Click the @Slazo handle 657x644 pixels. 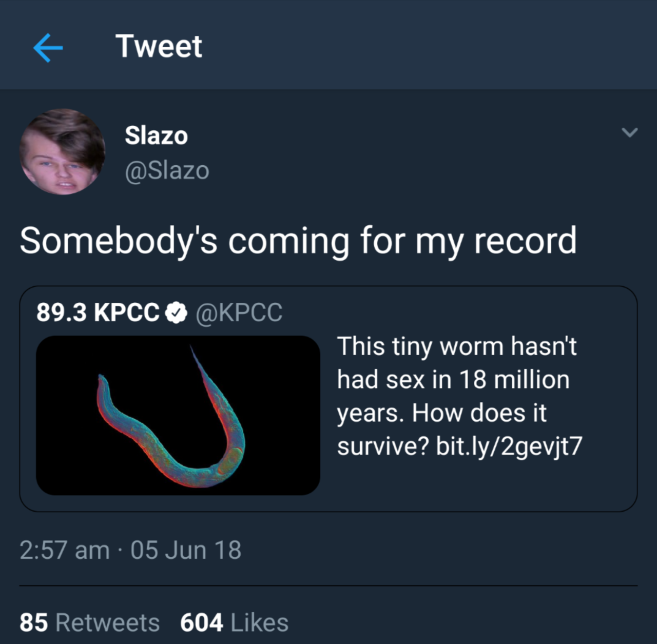(x=167, y=170)
